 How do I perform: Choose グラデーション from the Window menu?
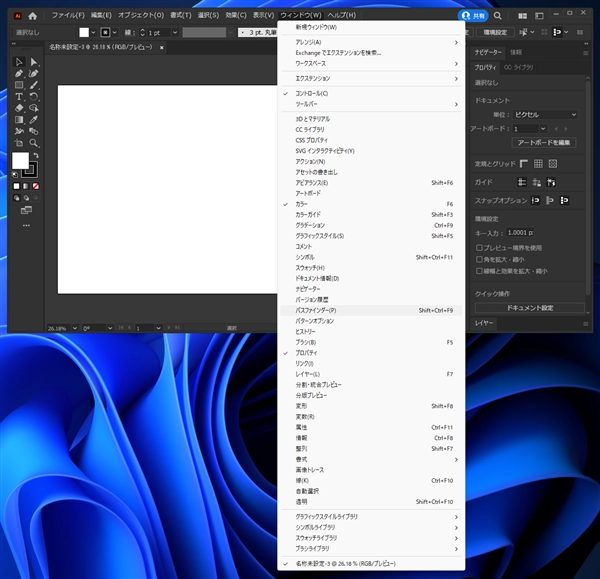pyautogui.click(x=371, y=225)
